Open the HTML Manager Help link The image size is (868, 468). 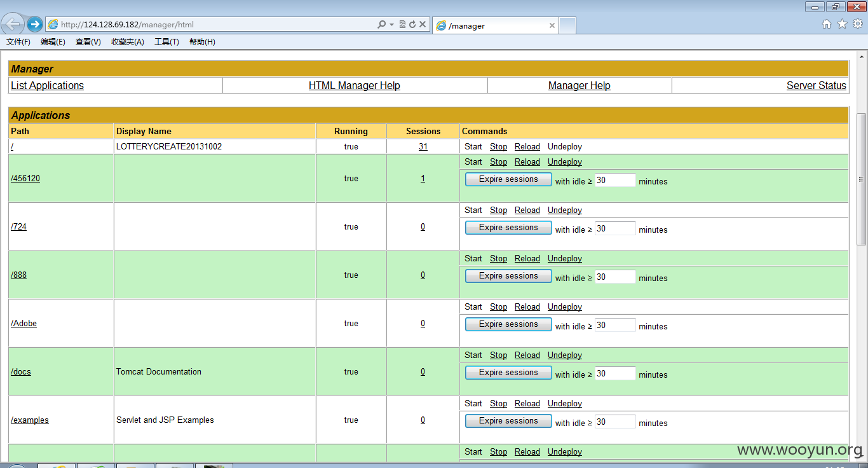click(x=355, y=86)
